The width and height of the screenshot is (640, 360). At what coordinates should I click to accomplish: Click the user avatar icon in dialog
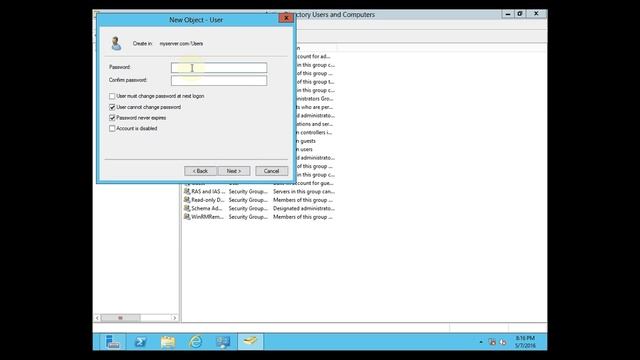(x=116, y=44)
